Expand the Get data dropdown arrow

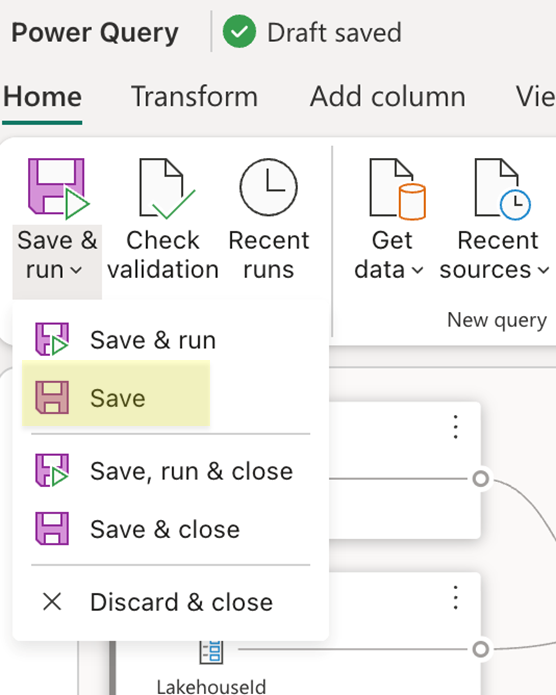[x=417, y=270]
